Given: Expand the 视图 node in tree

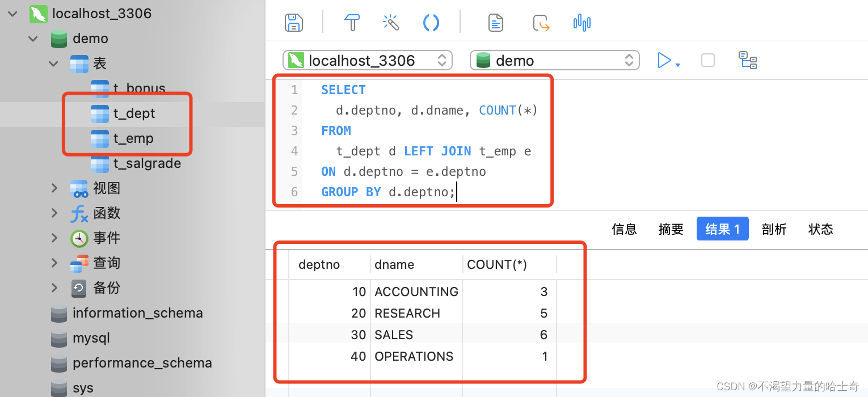Looking at the screenshot, I should [54, 188].
